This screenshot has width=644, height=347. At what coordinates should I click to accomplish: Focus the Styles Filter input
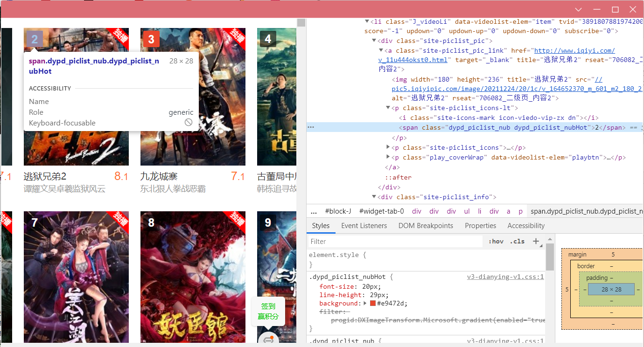[395, 242]
